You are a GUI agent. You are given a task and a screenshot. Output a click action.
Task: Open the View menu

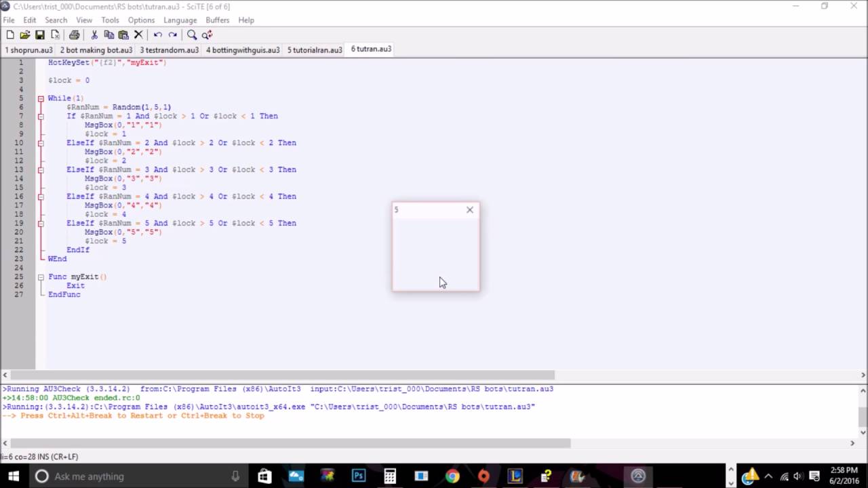(x=84, y=20)
